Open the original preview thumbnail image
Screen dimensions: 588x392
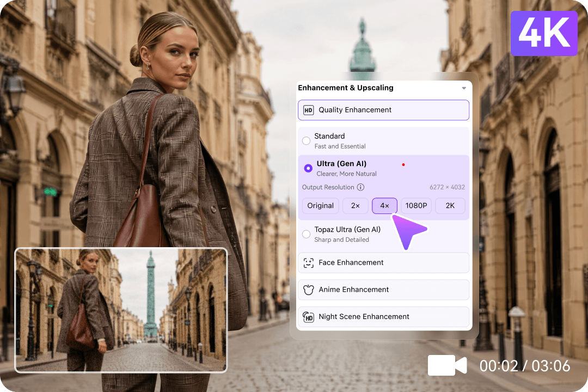coord(121,310)
